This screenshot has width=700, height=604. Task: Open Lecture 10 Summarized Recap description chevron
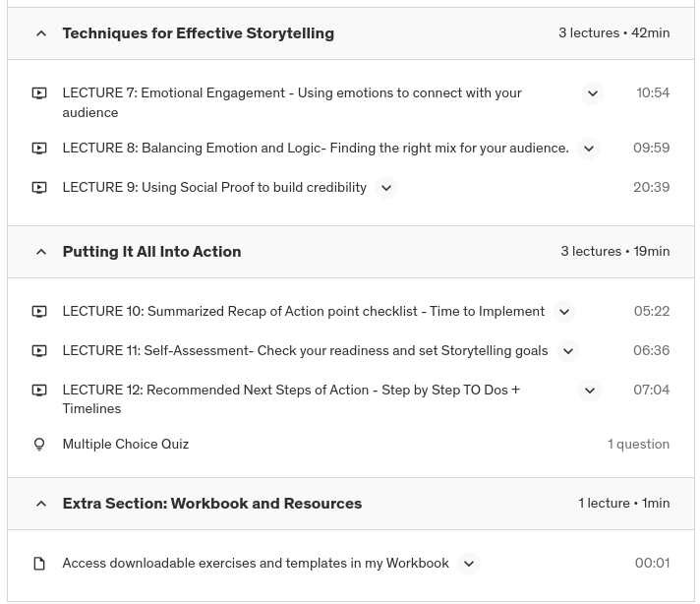tap(563, 312)
